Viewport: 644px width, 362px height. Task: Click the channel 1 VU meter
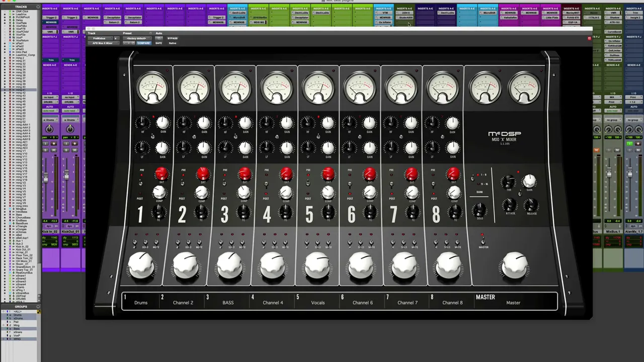point(152,87)
